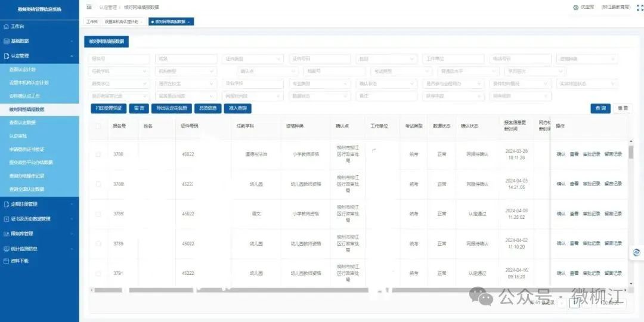
Task: Switch to the 工作台 page tab
Action: coord(91,21)
